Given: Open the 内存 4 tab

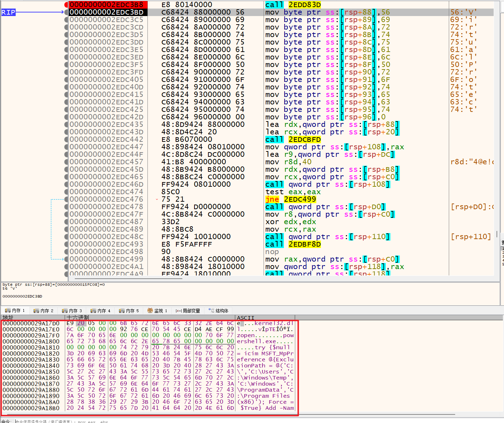Looking at the screenshot, I should 100,311.
